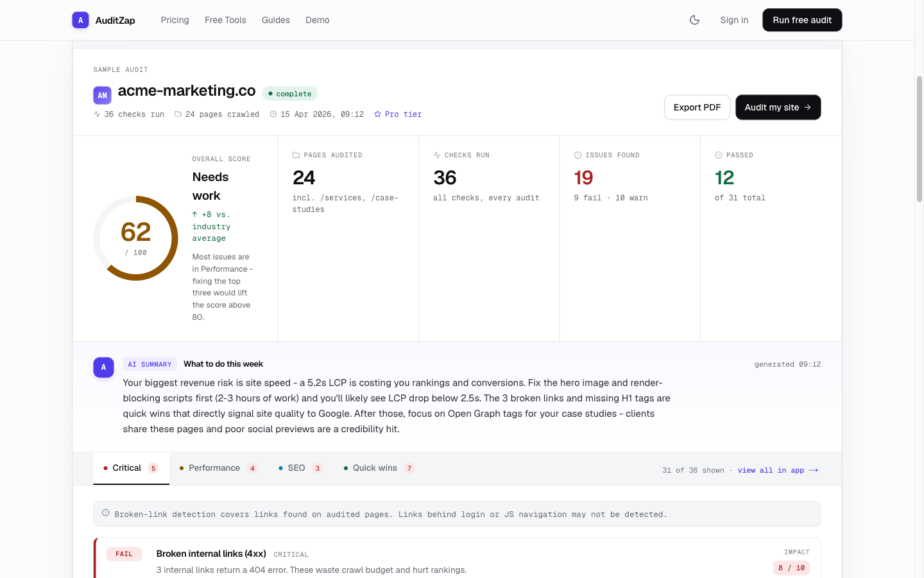The image size is (924, 578).
Task: Click the checks run pulse icon in header
Action: pos(97,114)
